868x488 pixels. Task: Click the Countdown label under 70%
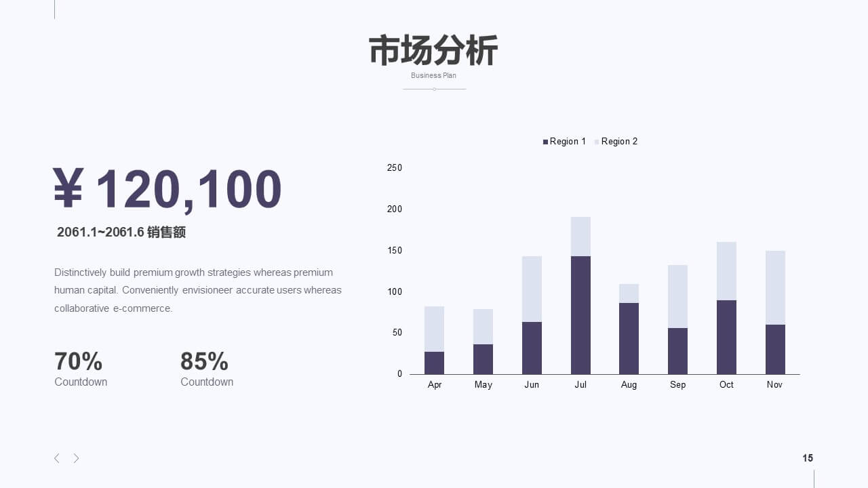tap(81, 382)
